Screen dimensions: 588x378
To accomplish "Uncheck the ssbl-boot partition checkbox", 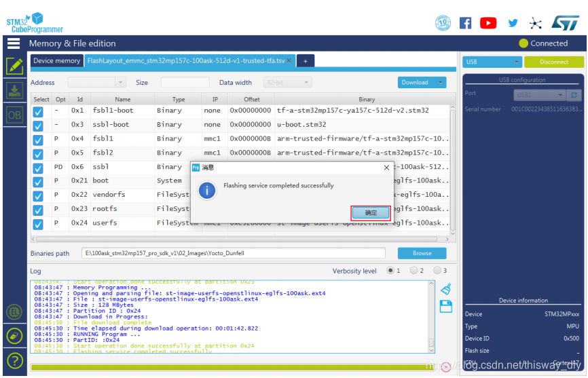I will pos(38,126).
